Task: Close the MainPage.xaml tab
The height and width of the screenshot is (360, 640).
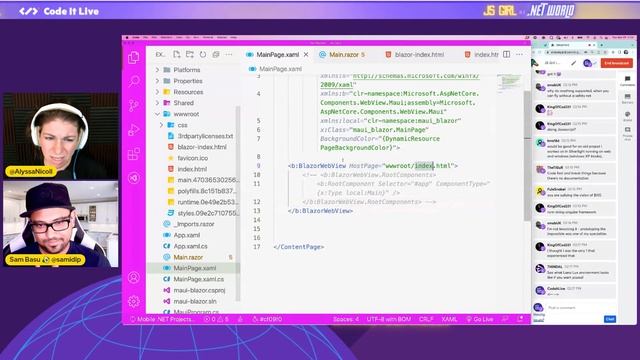Action: [x=306, y=54]
